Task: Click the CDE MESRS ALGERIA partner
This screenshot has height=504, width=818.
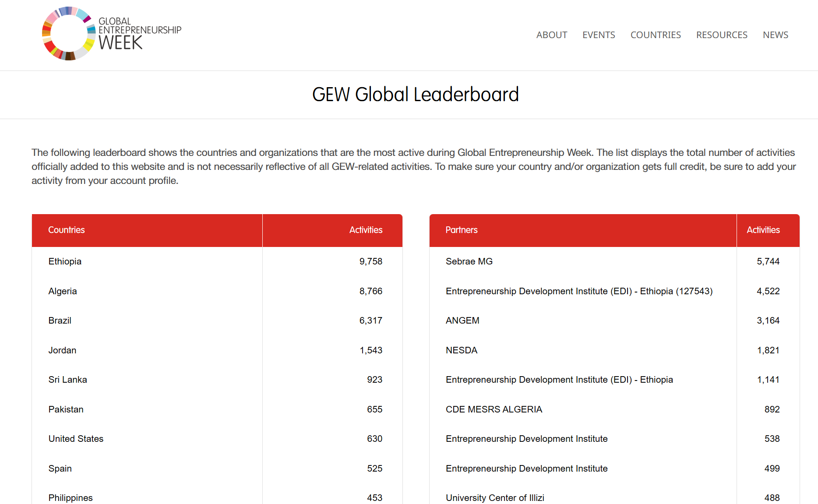Action: pyautogui.click(x=494, y=409)
